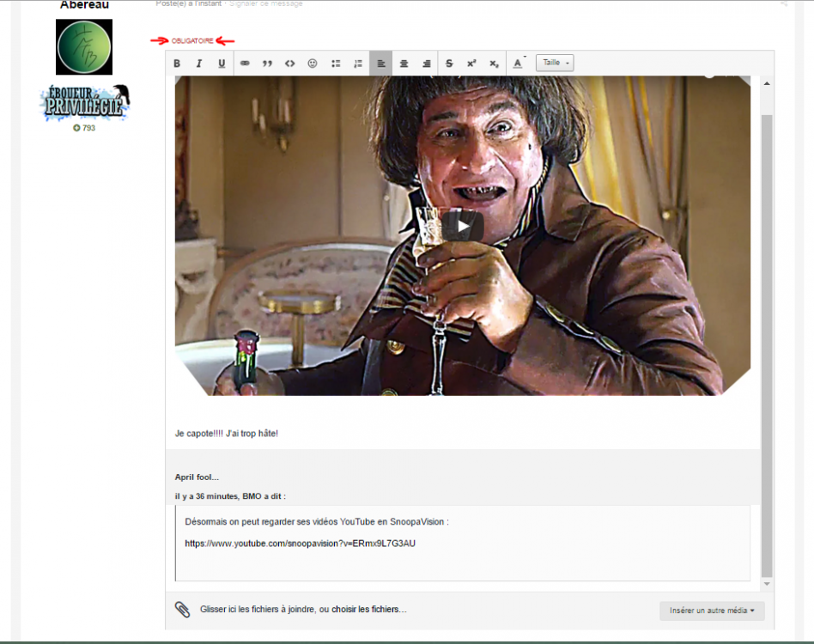
Task: Insert a blockquote with the quote icon
Action: 267,63
